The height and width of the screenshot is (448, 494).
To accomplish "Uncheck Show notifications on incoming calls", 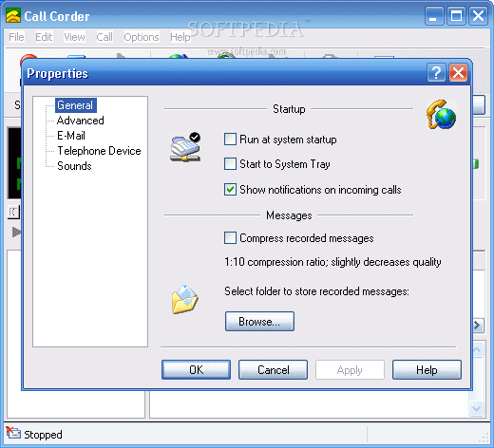I will click(x=230, y=190).
